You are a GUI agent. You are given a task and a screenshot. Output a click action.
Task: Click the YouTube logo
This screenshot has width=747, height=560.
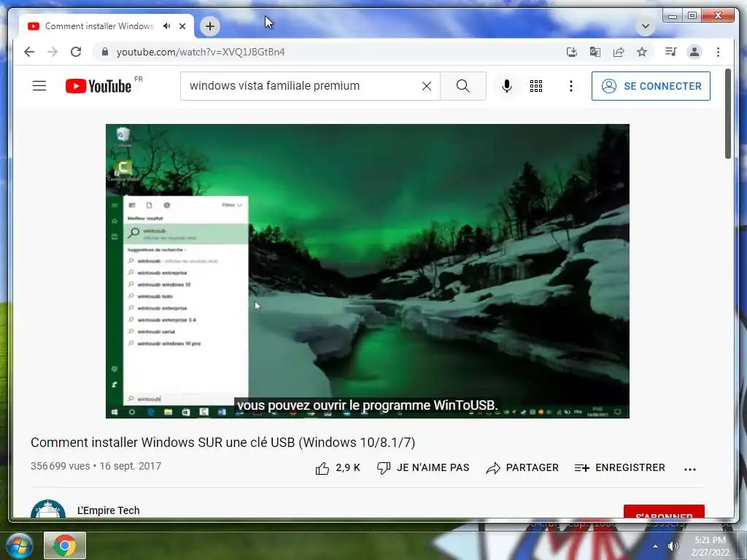click(98, 86)
